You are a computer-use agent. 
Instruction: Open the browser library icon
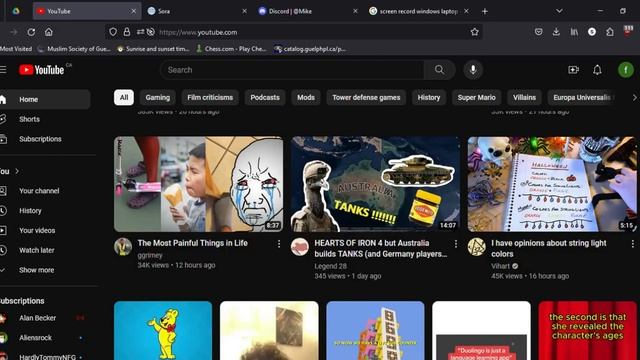point(574,32)
